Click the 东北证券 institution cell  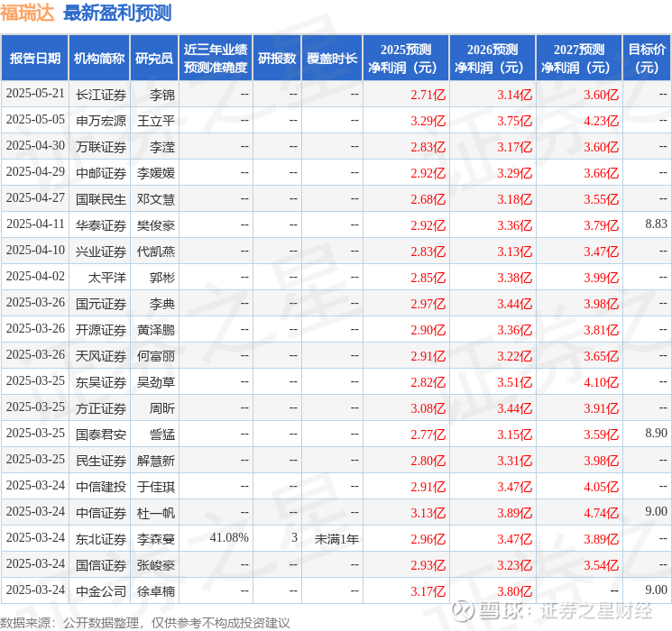[x=101, y=539]
